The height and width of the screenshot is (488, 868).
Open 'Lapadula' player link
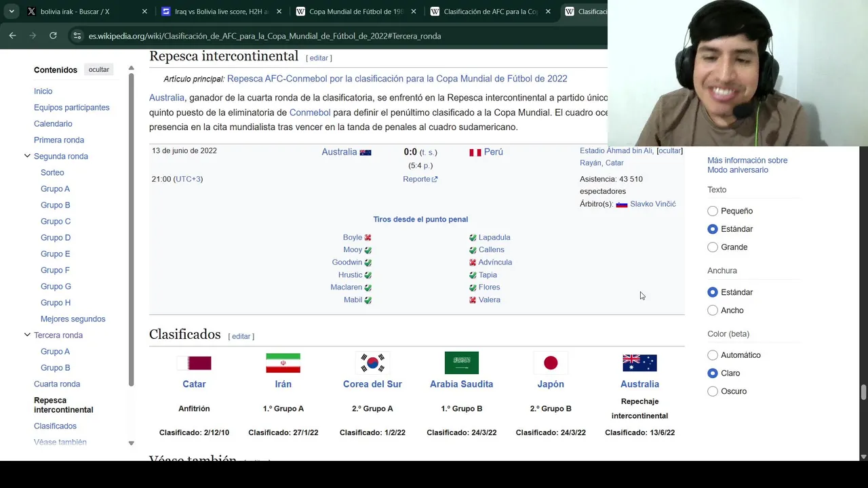(494, 237)
